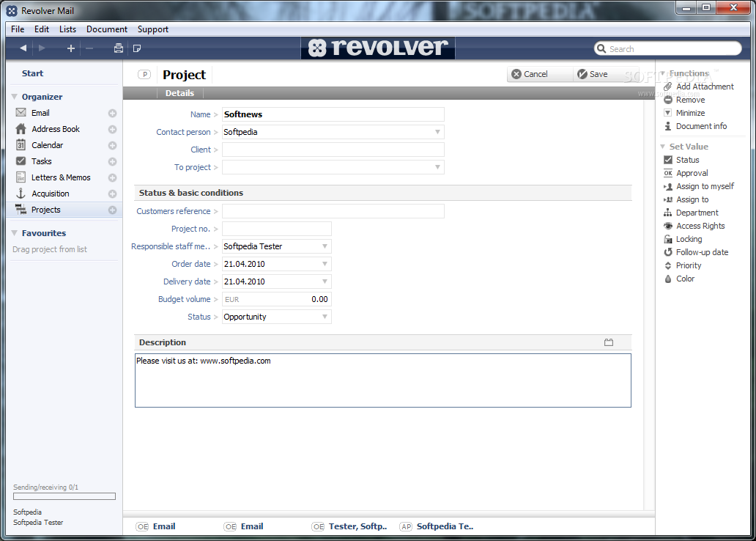
Task: Open the Lists menu
Action: pos(67,29)
